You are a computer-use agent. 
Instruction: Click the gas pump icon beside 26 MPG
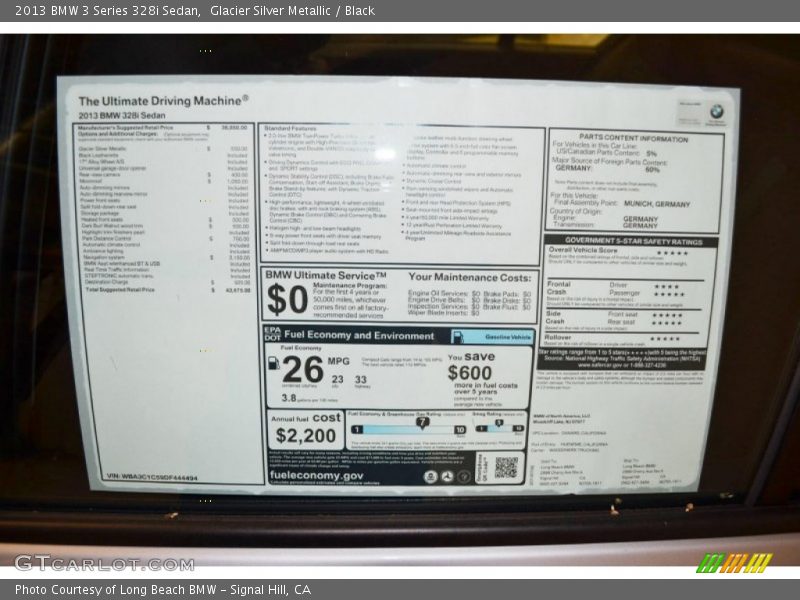(x=274, y=362)
